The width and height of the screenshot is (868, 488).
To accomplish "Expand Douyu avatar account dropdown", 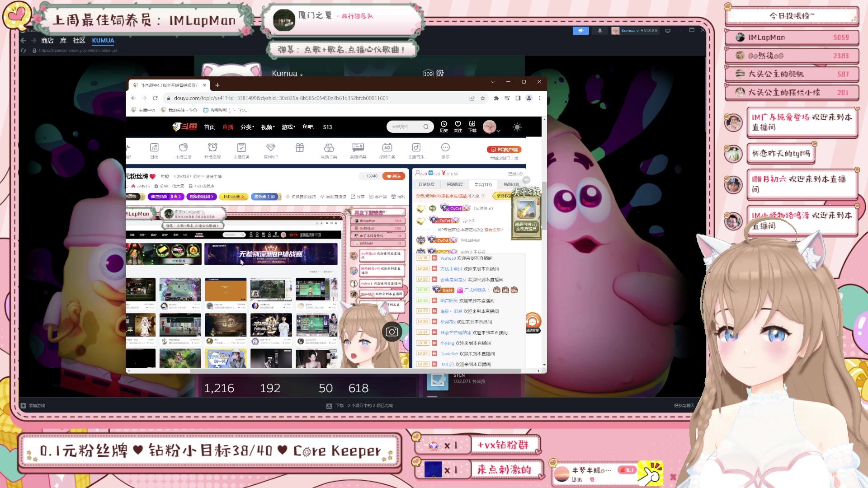I will (498, 131).
